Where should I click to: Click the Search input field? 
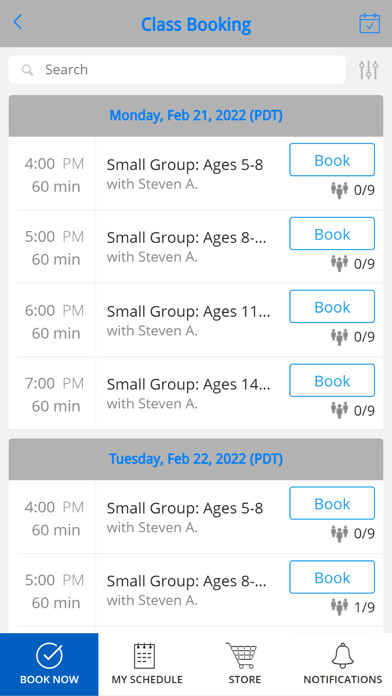(177, 70)
